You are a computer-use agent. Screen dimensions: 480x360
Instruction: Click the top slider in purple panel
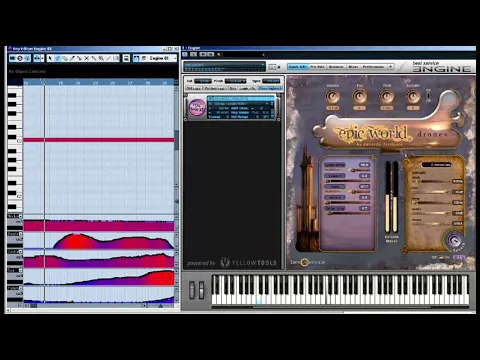[347, 170]
